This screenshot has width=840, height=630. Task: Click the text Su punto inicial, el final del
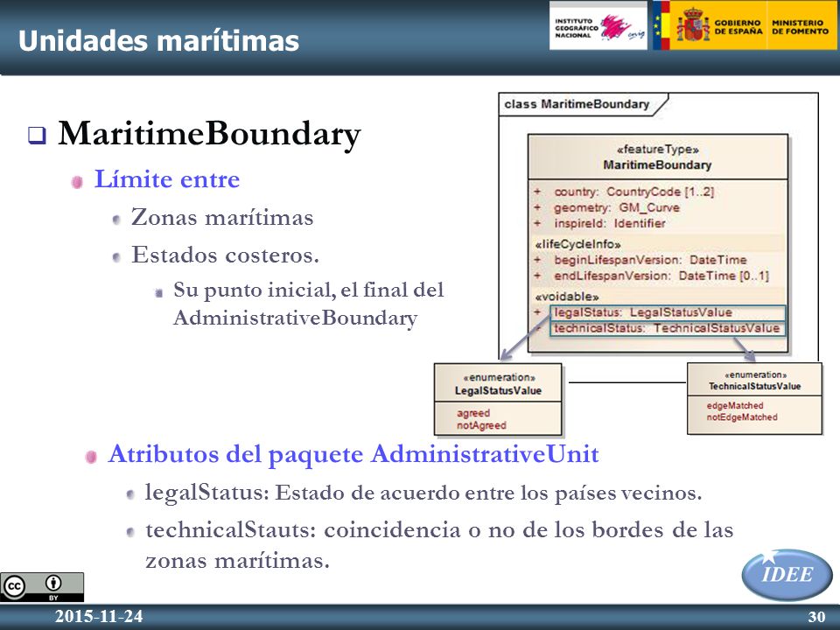pyautogui.click(x=309, y=290)
